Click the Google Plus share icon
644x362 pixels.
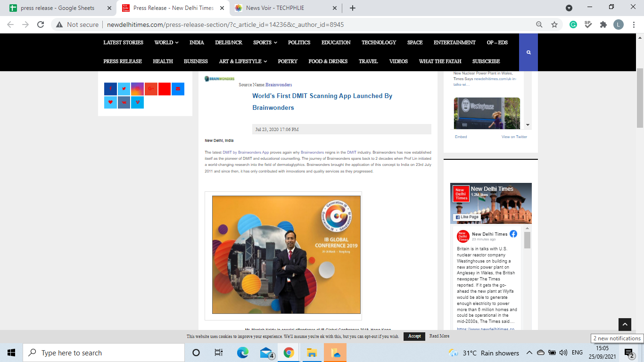(151, 89)
